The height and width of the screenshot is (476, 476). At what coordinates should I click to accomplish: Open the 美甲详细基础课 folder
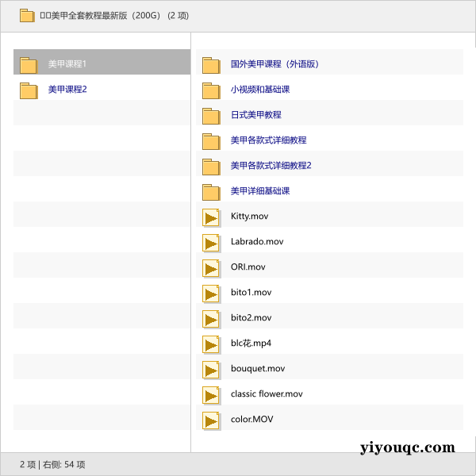(x=259, y=191)
